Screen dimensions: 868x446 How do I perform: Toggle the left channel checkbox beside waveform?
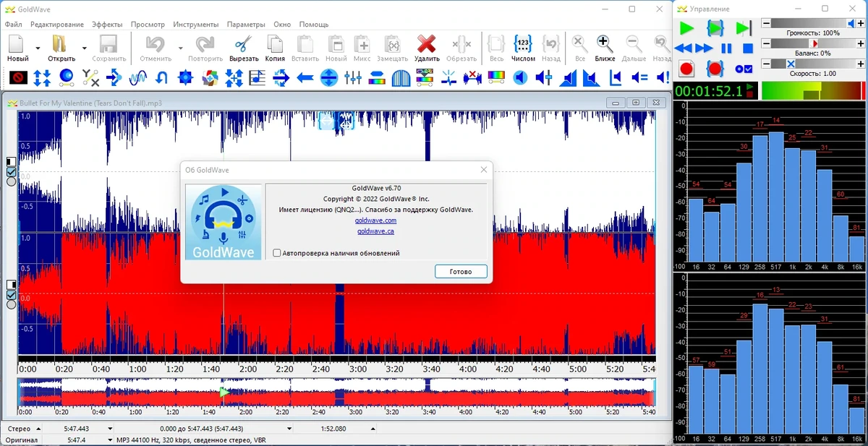tap(11, 172)
